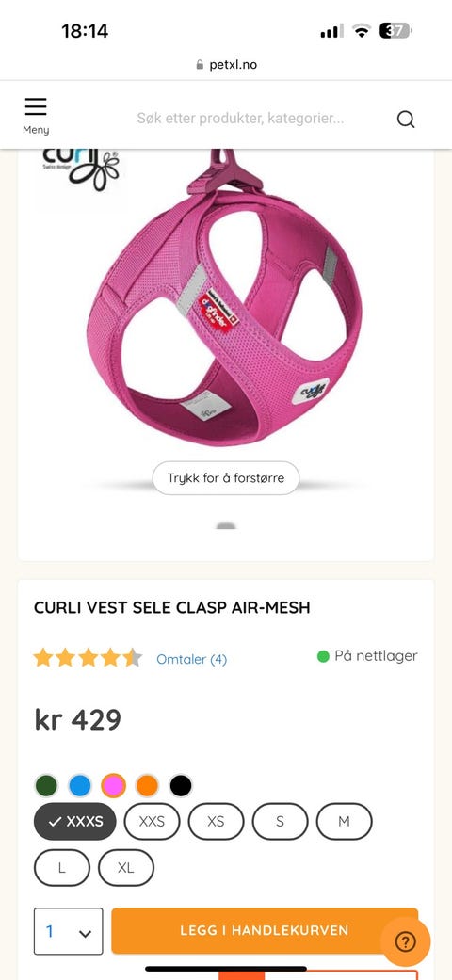Tap the star rating icons
This screenshot has width=452, height=980.
[89, 657]
